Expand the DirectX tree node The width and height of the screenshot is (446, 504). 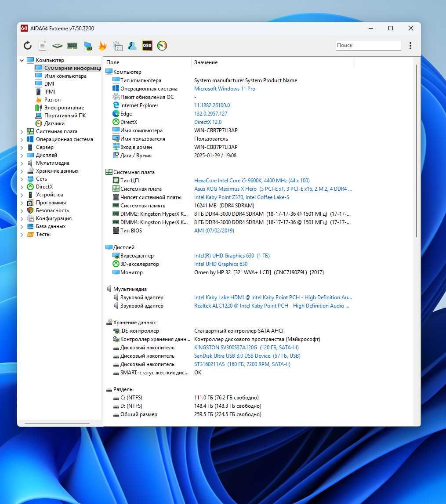tap(22, 187)
